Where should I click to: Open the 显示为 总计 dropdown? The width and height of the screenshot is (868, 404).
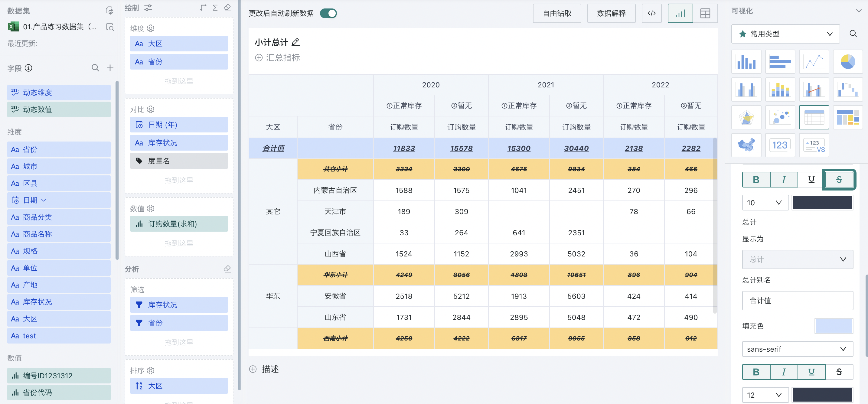tap(797, 259)
